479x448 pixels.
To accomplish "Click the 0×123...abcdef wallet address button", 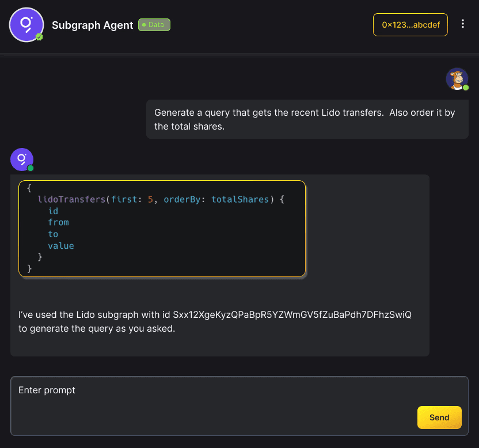I will [x=410, y=25].
